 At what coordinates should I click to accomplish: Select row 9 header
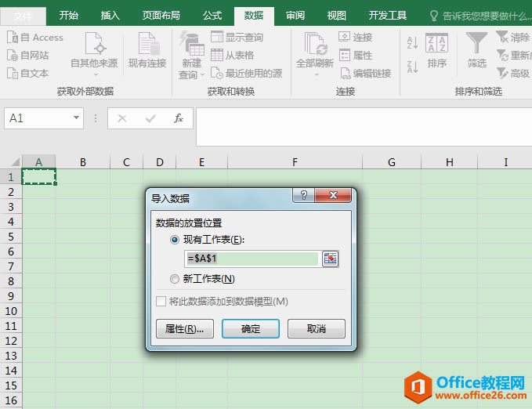11,296
